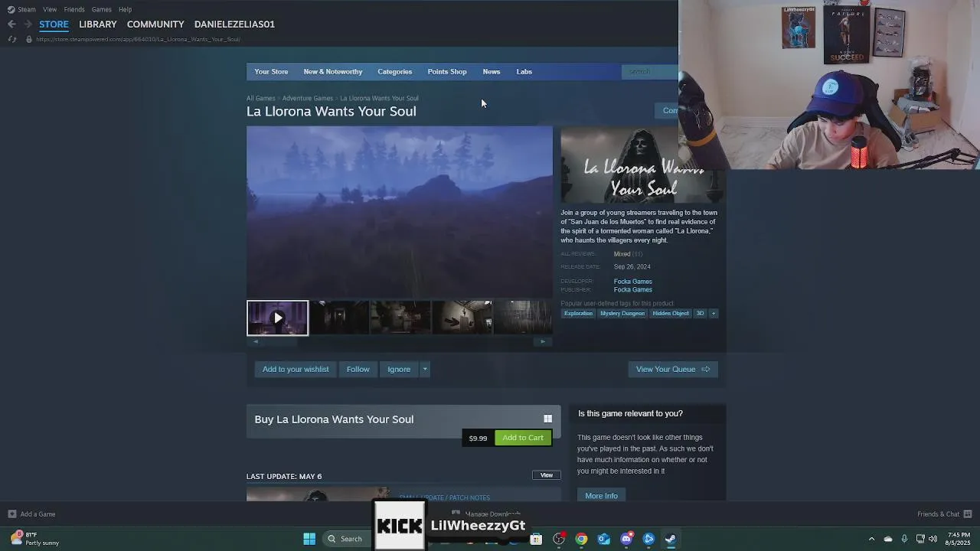Open the Windows Start menu
Image resolution: width=980 pixels, height=551 pixels.
(x=309, y=539)
